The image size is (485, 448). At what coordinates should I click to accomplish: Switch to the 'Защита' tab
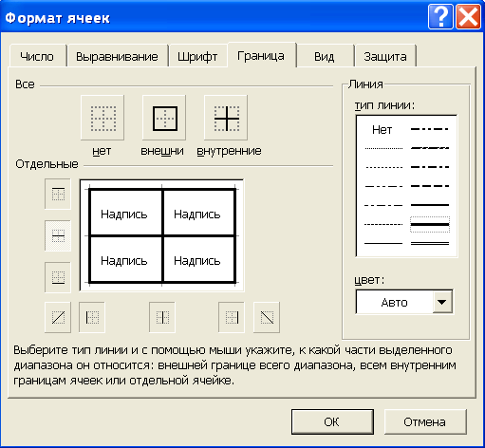[385, 56]
